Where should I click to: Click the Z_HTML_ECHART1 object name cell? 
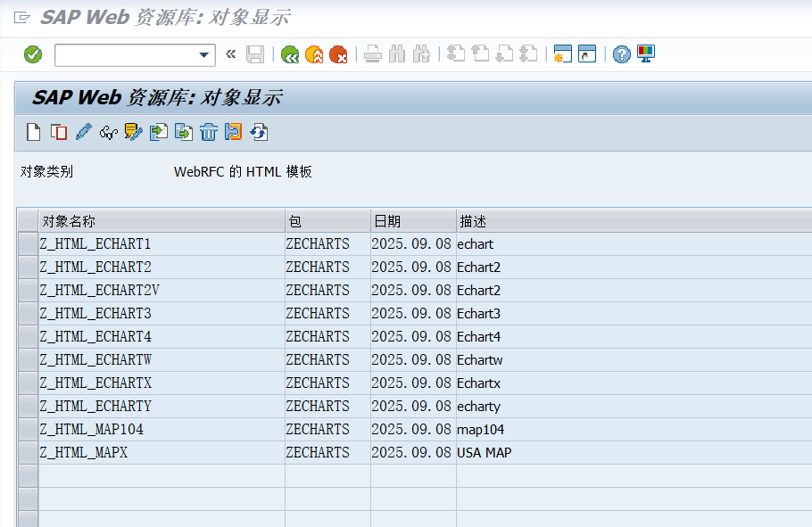pyautogui.click(x=162, y=243)
